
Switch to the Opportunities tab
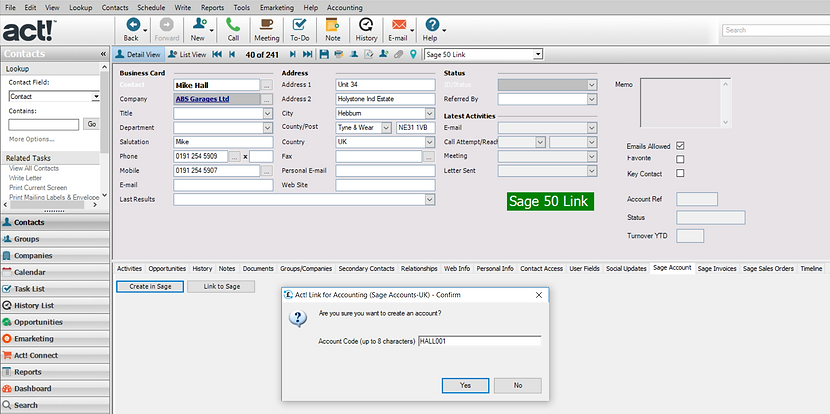167,268
